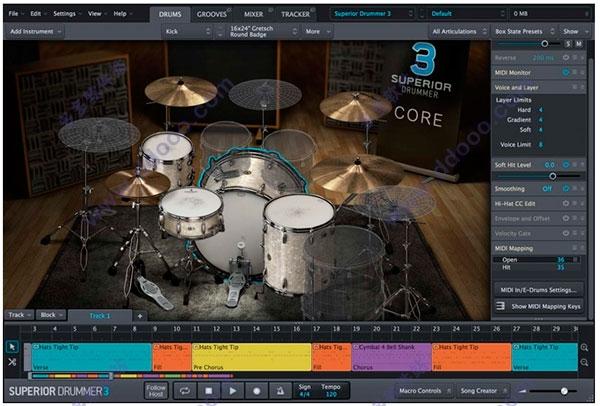
Task: Switch to the GROOVES tab
Action: (x=212, y=14)
